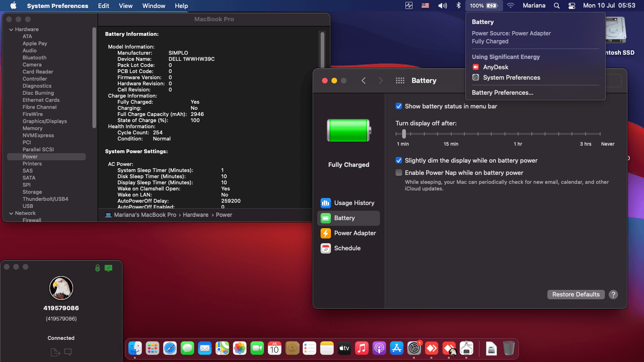This screenshot has height=362, width=644.
Task: Open the Schedule pane
Action: pos(348,248)
